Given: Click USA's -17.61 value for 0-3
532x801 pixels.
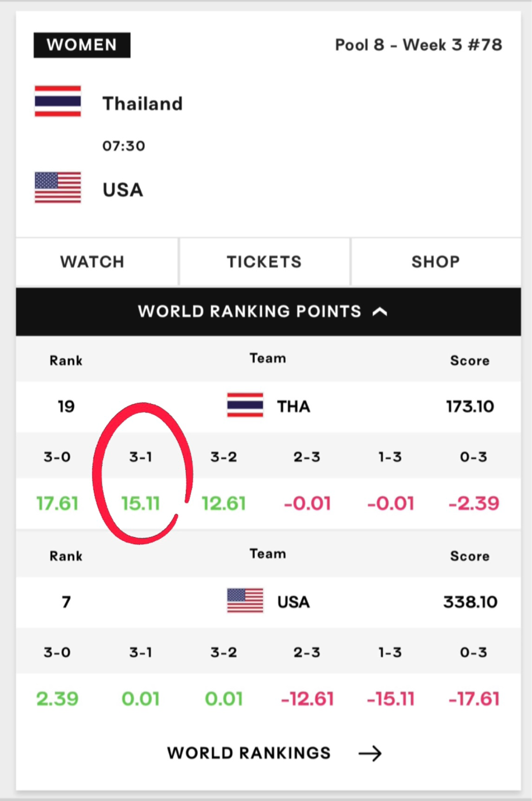Looking at the screenshot, I should click(x=474, y=698).
